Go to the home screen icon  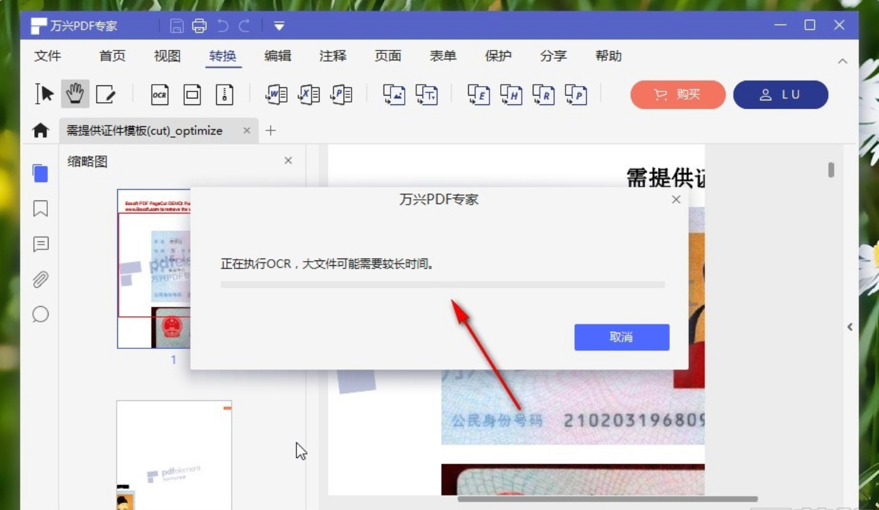click(40, 131)
